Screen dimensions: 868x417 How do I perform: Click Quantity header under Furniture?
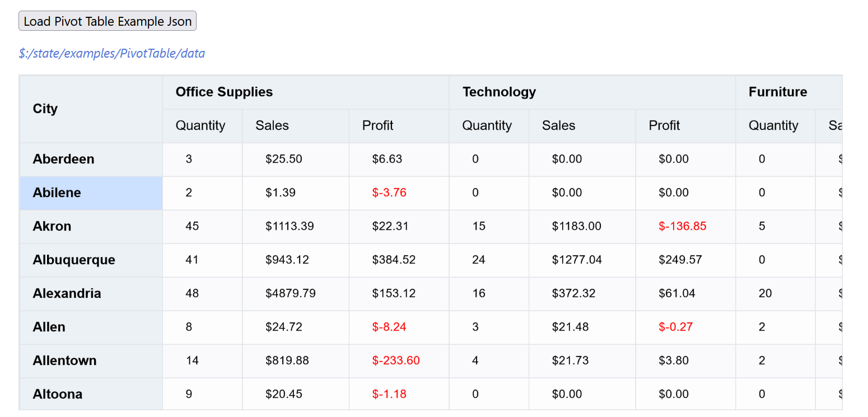[773, 125]
